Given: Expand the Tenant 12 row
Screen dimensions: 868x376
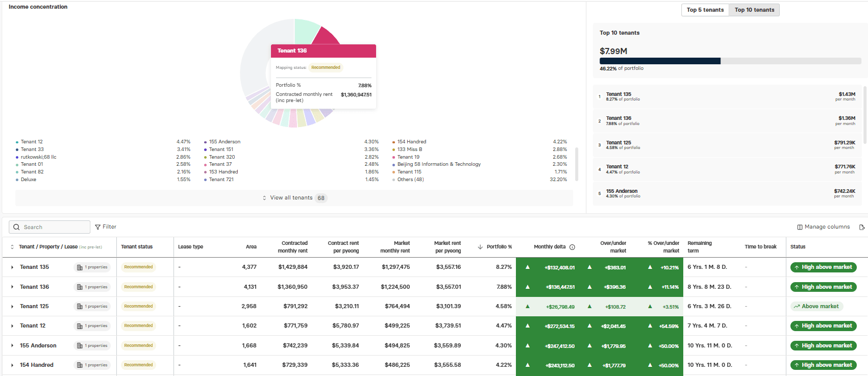Looking at the screenshot, I should 12,326.
